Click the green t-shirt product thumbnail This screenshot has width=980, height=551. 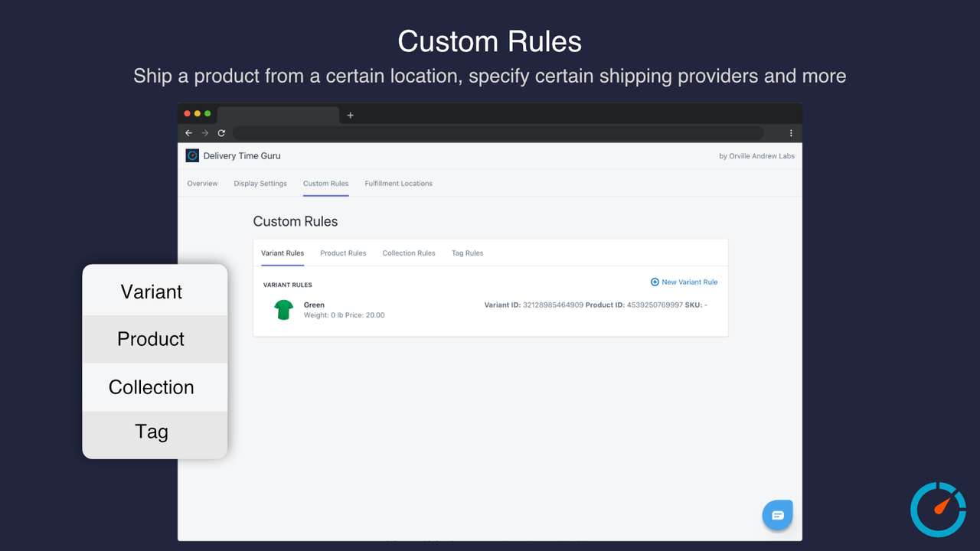point(284,310)
